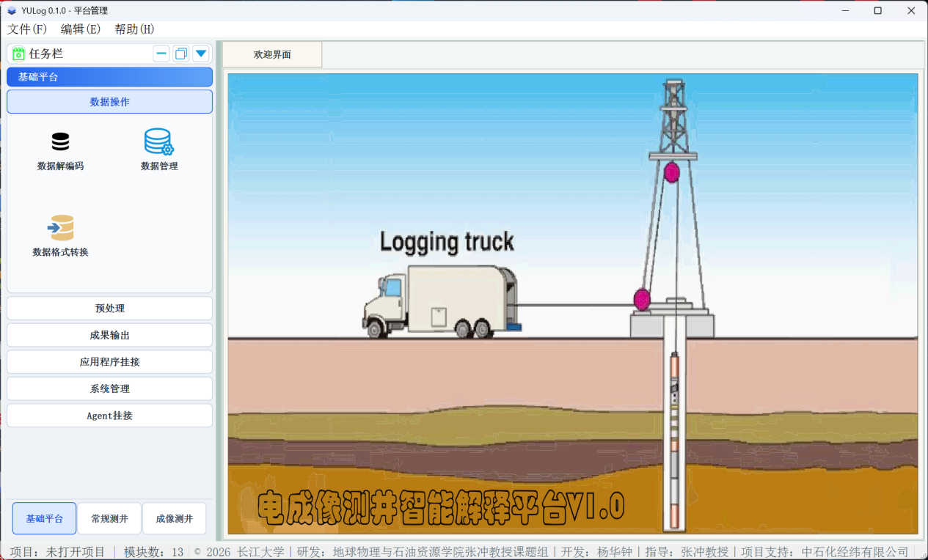Switch to 成像测井 mode

click(174, 519)
